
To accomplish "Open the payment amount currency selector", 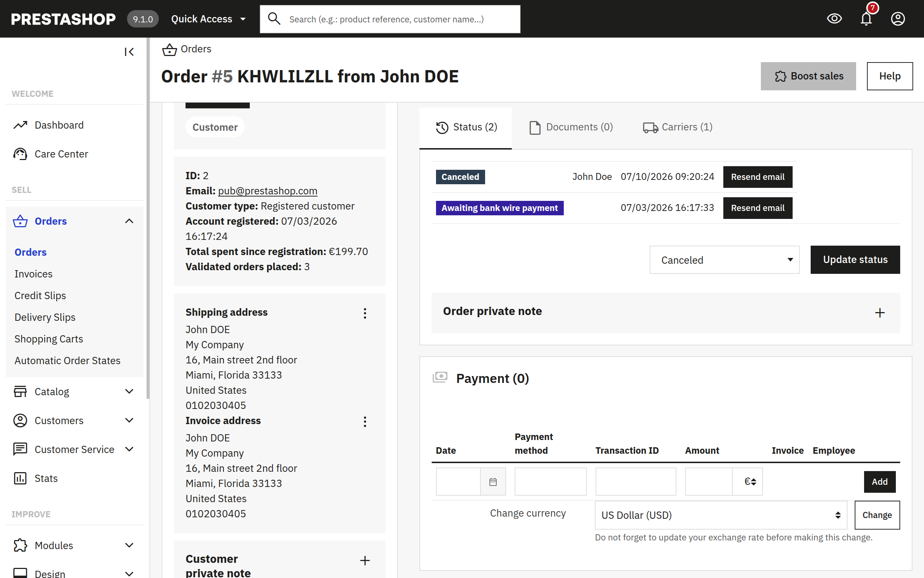I will [748, 482].
